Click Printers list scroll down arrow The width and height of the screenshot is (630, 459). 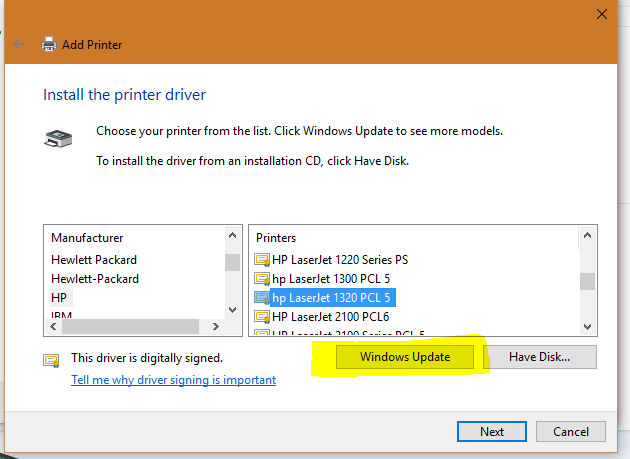click(587, 327)
